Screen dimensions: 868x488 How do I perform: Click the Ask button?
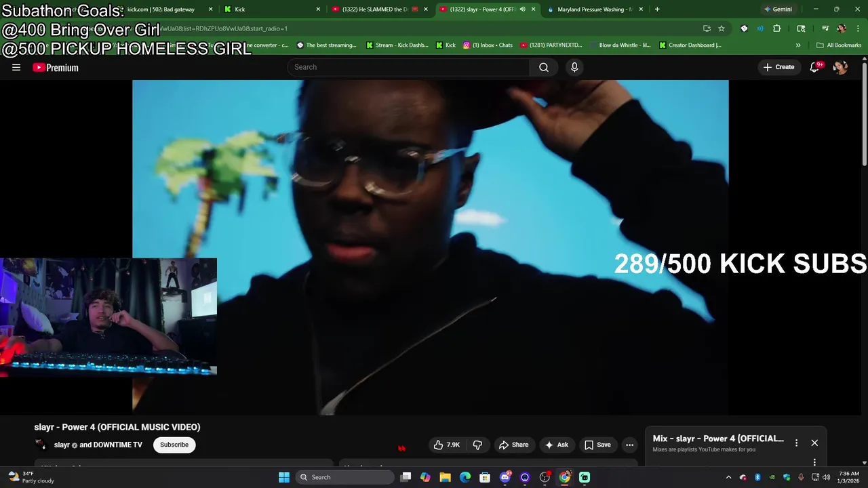pos(556,445)
